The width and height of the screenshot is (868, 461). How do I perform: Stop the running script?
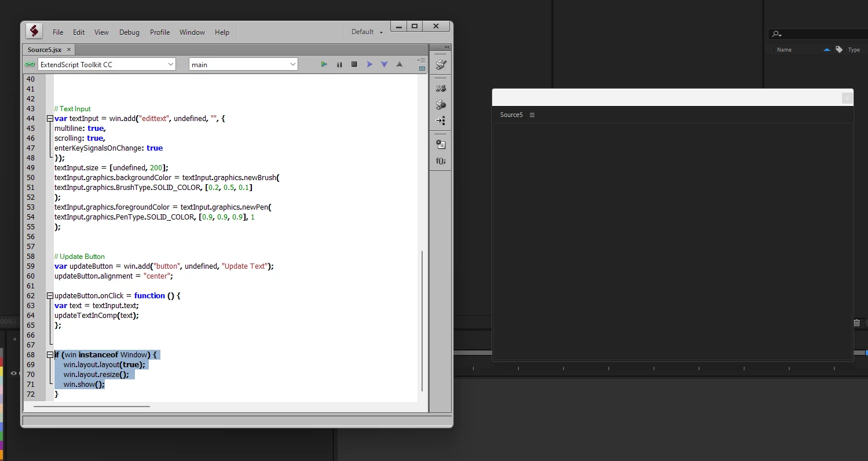pos(354,64)
